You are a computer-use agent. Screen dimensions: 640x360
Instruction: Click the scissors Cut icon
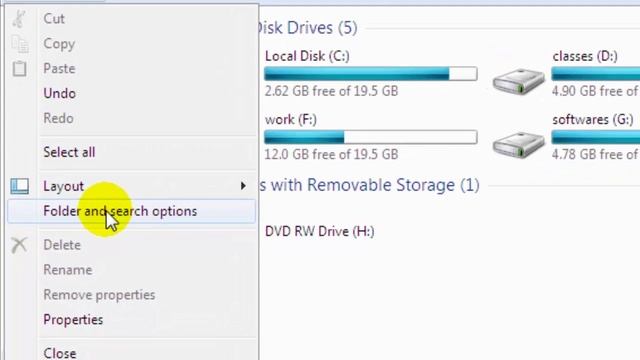19,19
